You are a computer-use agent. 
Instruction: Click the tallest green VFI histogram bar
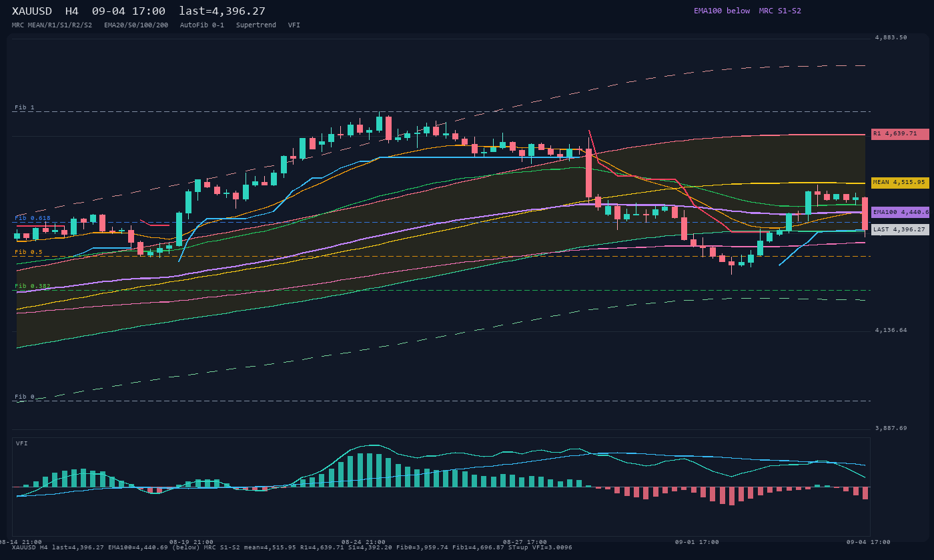tap(370, 470)
